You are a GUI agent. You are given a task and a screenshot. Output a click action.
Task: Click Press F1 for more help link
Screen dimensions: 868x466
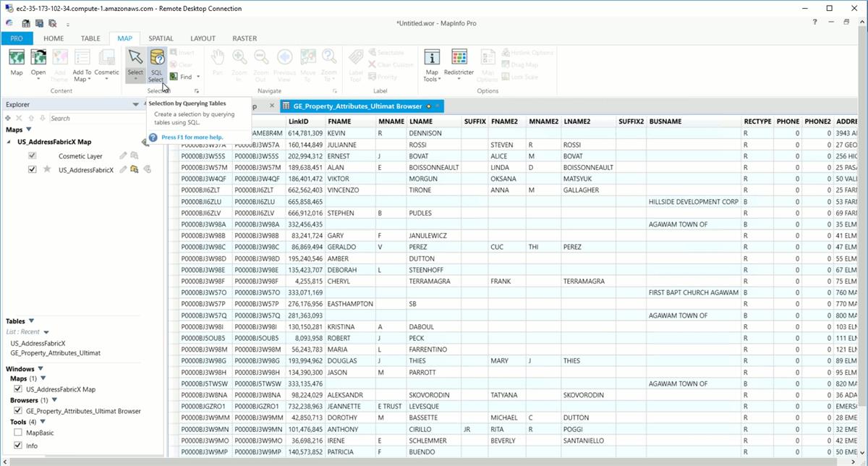(192, 137)
